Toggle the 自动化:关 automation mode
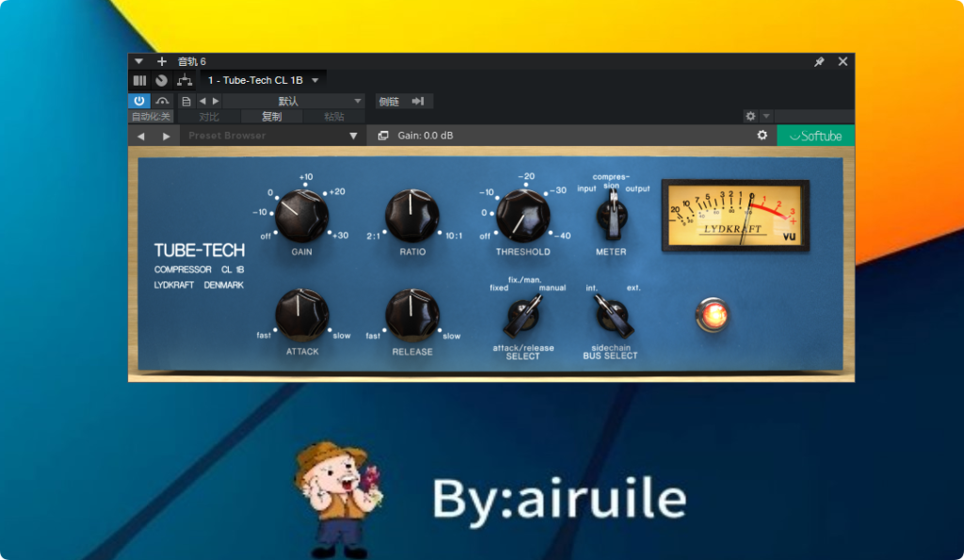The height and width of the screenshot is (560, 964). pos(152,116)
